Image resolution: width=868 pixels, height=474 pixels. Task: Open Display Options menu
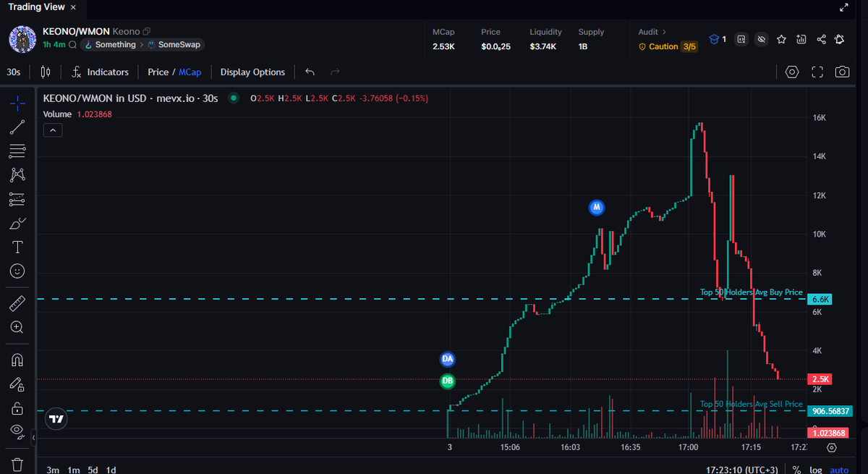pos(252,72)
